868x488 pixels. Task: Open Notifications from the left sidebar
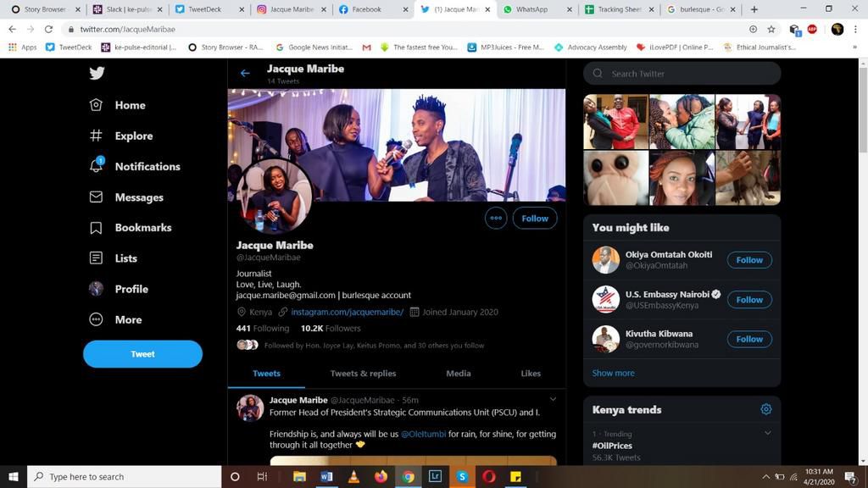pos(147,166)
